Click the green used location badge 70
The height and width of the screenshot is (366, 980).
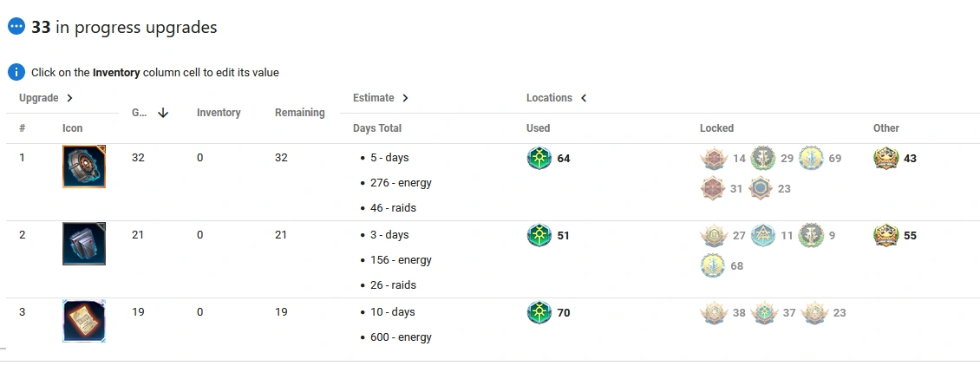pyautogui.click(x=539, y=312)
